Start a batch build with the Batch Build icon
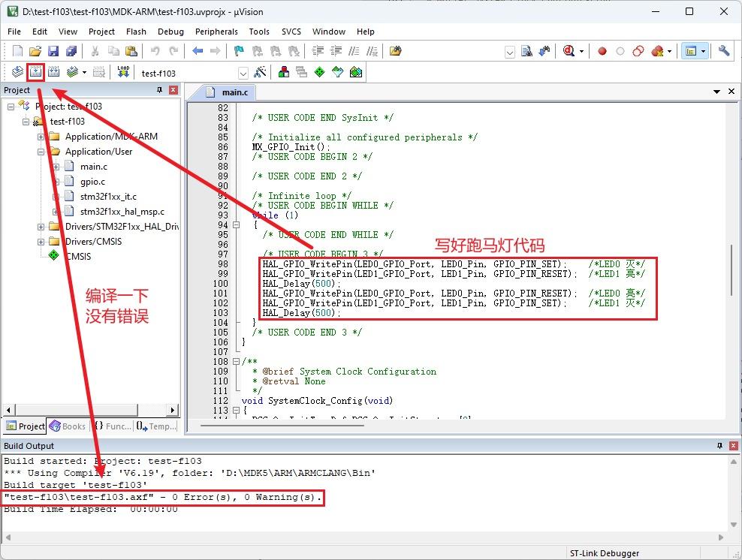This screenshot has height=560, width=742. pyautogui.click(x=72, y=72)
